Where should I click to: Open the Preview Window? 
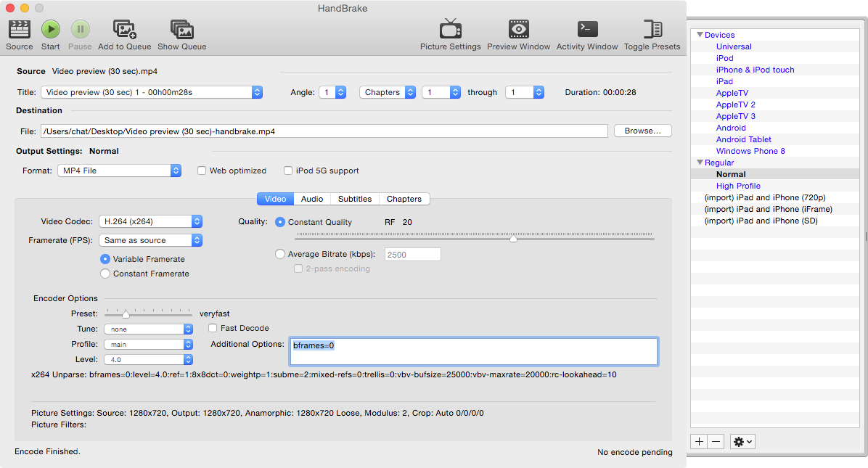[518, 30]
